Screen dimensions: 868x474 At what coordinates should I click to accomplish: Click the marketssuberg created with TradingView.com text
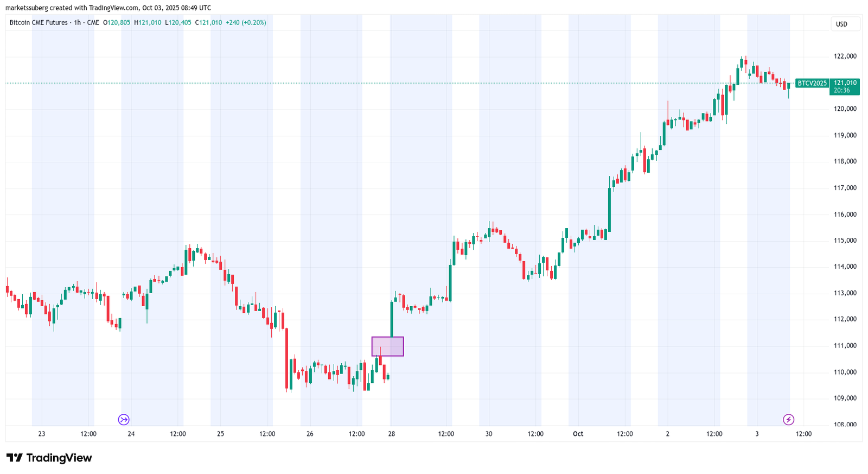[x=108, y=8]
